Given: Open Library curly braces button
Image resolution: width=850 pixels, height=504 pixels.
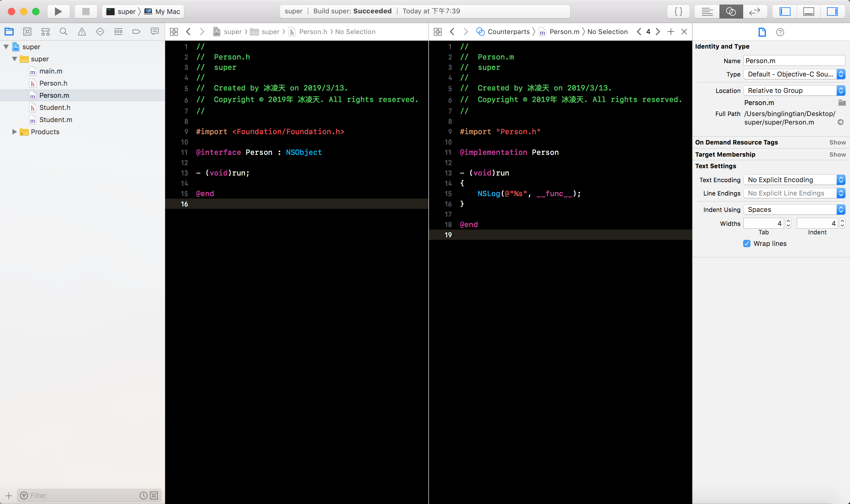Looking at the screenshot, I should tap(678, 11).
